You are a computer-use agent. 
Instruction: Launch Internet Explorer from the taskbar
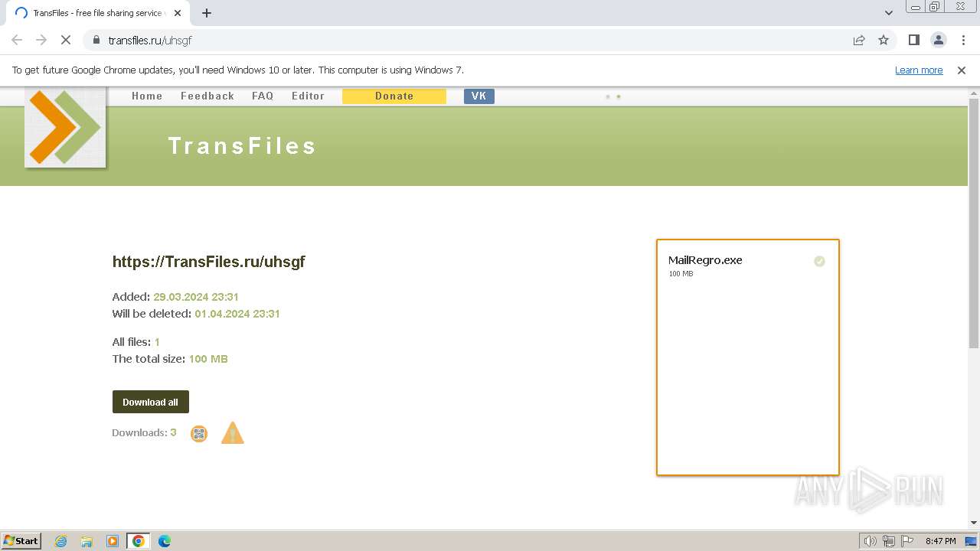(61, 541)
